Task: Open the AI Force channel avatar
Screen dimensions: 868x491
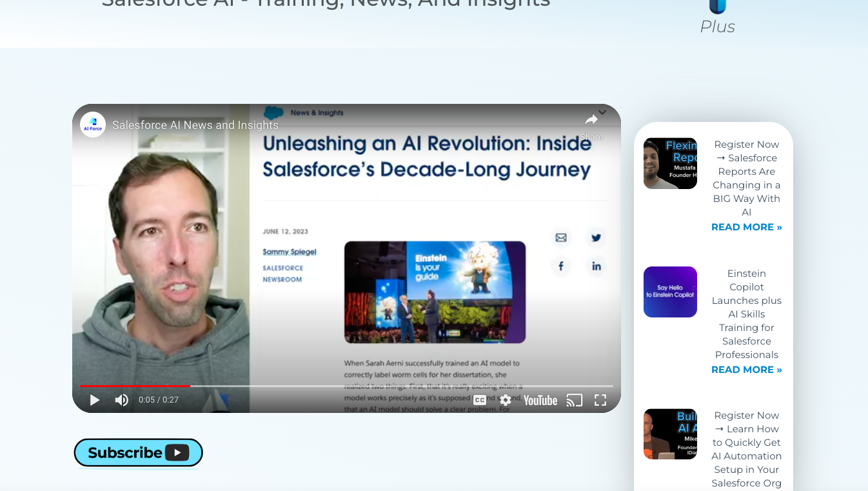Action: [x=93, y=125]
